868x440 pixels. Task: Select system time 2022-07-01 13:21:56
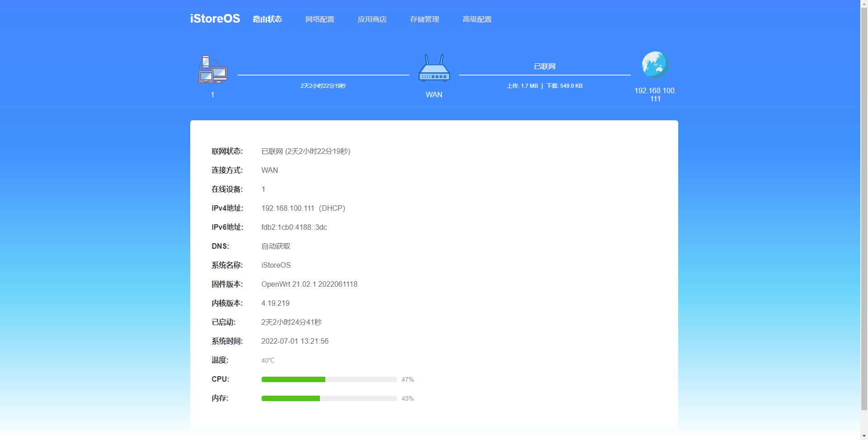pyautogui.click(x=295, y=341)
